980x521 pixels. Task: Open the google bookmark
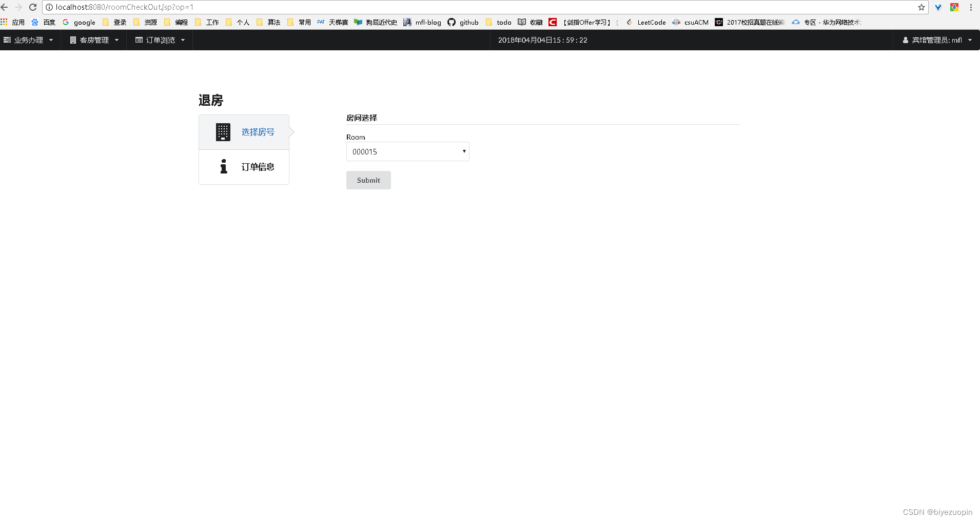coord(79,22)
